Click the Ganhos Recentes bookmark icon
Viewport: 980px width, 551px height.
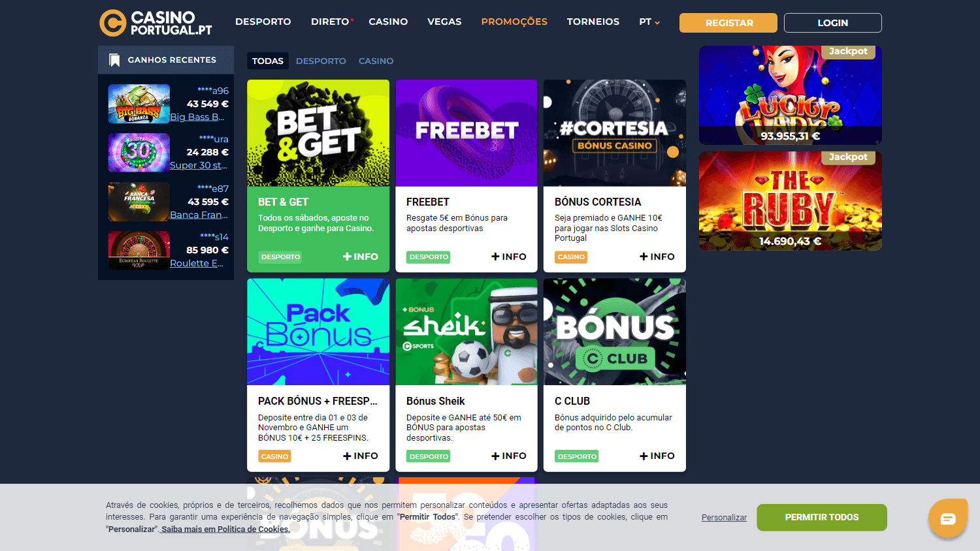pos(114,60)
